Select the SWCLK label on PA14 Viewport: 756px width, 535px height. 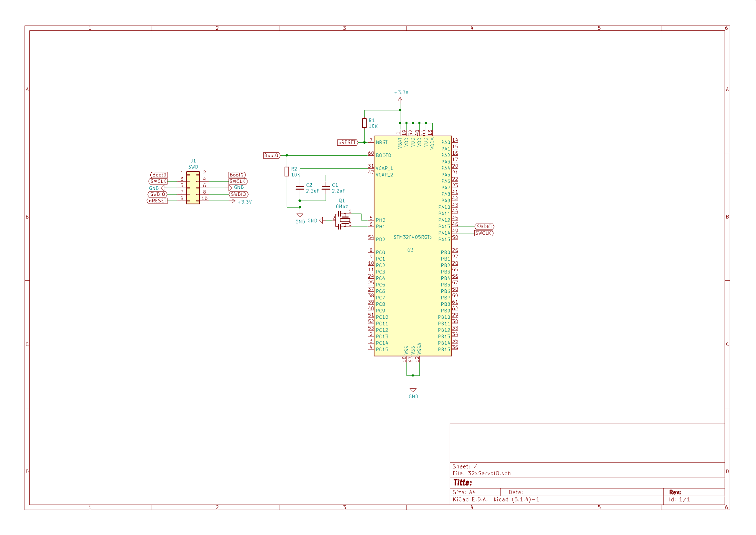point(484,233)
